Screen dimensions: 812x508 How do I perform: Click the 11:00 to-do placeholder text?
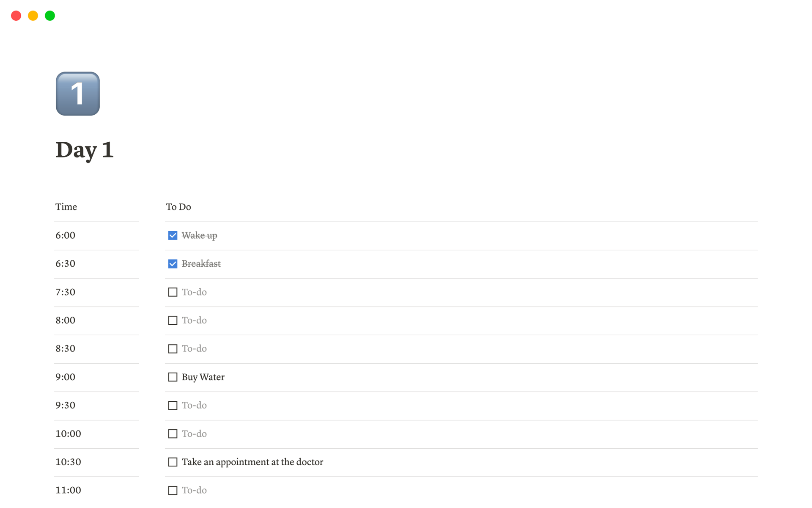point(194,490)
